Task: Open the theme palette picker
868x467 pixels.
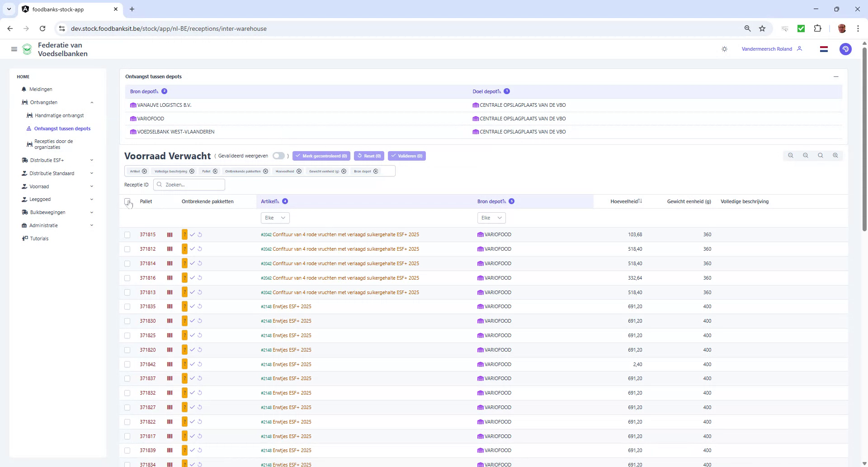Action: tap(845, 49)
